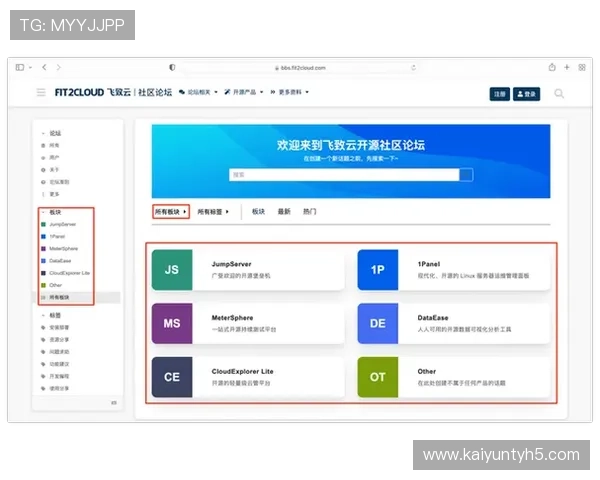The image size is (600, 480).
Task: Select DataEase in the sidebar categories
Action: pyautogui.click(x=56, y=261)
